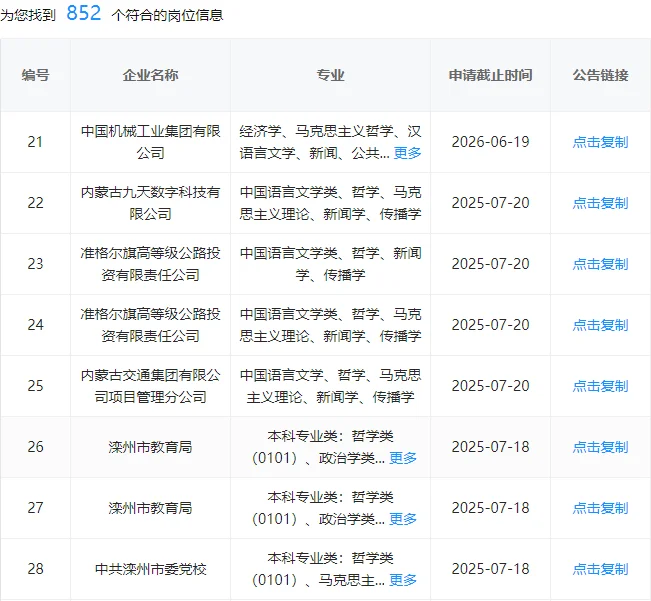Click the deadline date in row 23
This screenshot has height=601, width=651.
click(490, 264)
